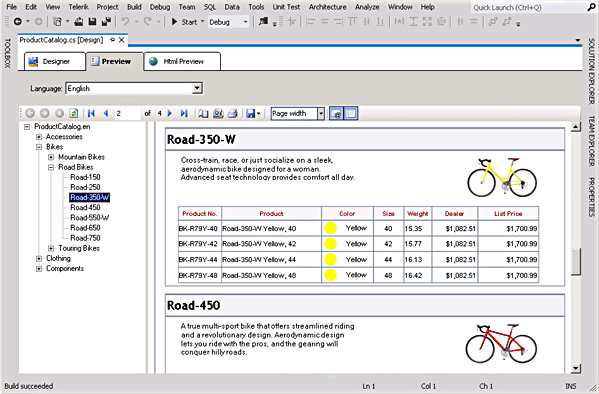The height and width of the screenshot is (394, 599).
Task: Select Road-450 in document map
Action: point(85,208)
